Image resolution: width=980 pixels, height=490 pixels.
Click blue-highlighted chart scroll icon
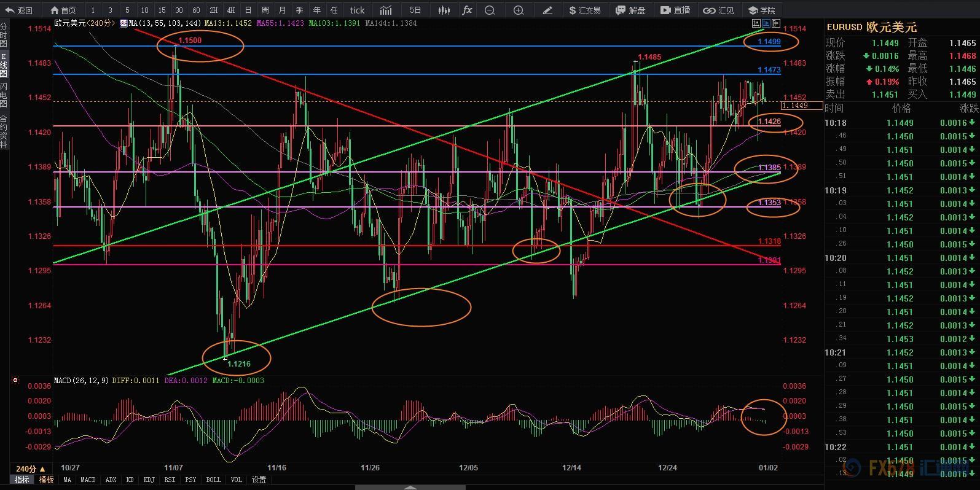coord(766,23)
